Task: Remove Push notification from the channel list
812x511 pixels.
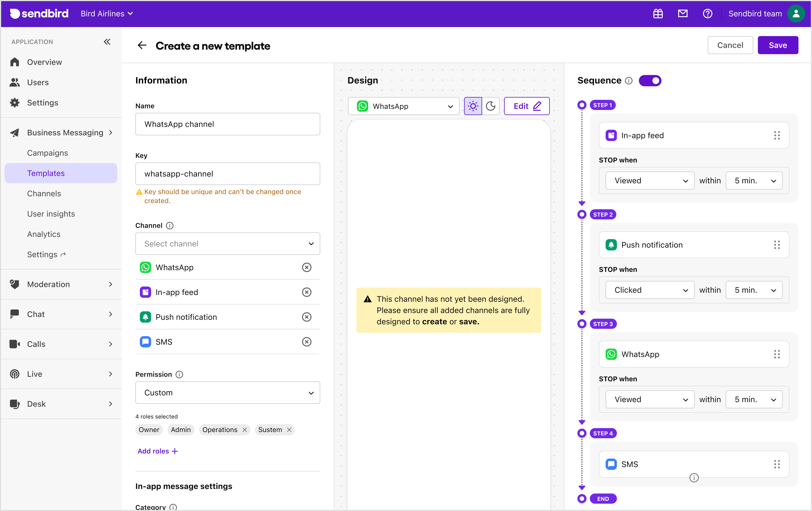Action: [307, 317]
